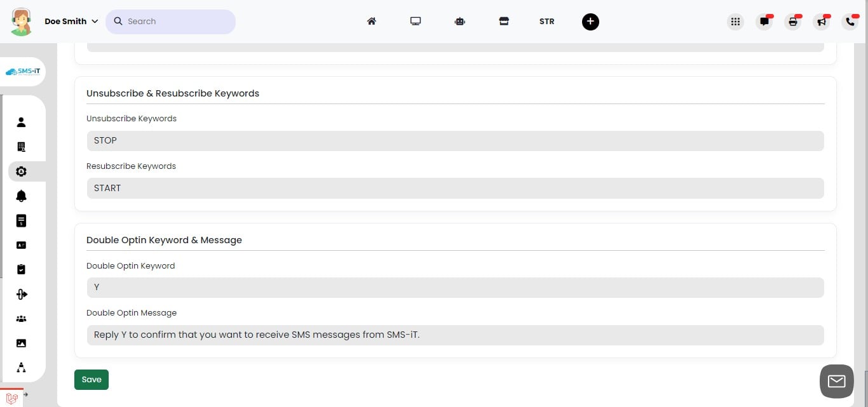This screenshot has width=868, height=407.
Task: Open the billing invoice sidebar icon
Action: 21,221
